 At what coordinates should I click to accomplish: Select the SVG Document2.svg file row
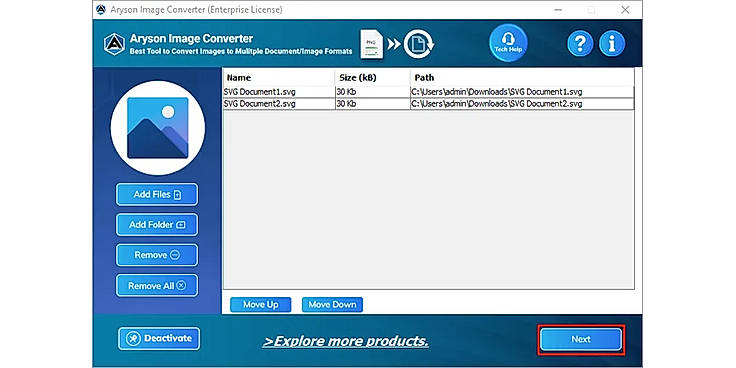pos(429,104)
